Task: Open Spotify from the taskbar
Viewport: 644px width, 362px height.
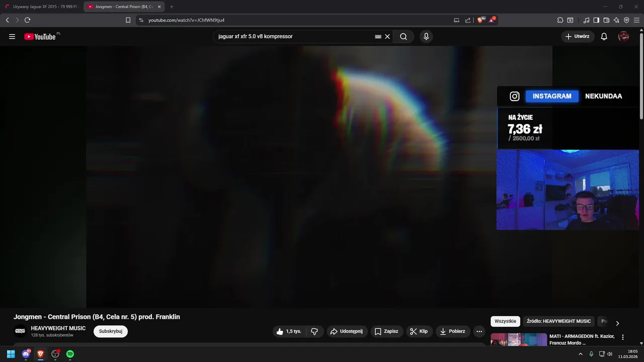Action: click(70, 354)
